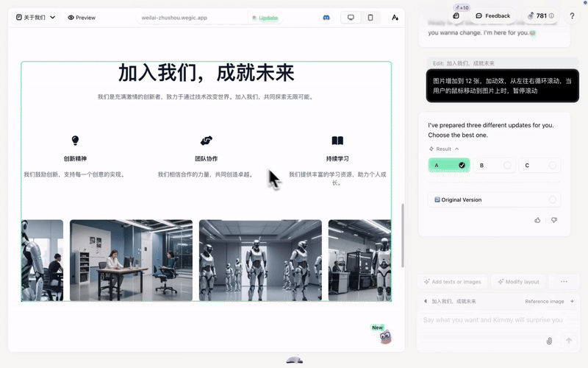Screen dimensions: 588x368
Task: Open the 关于我们 page dropdown
Action: click(x=35, y=17)
